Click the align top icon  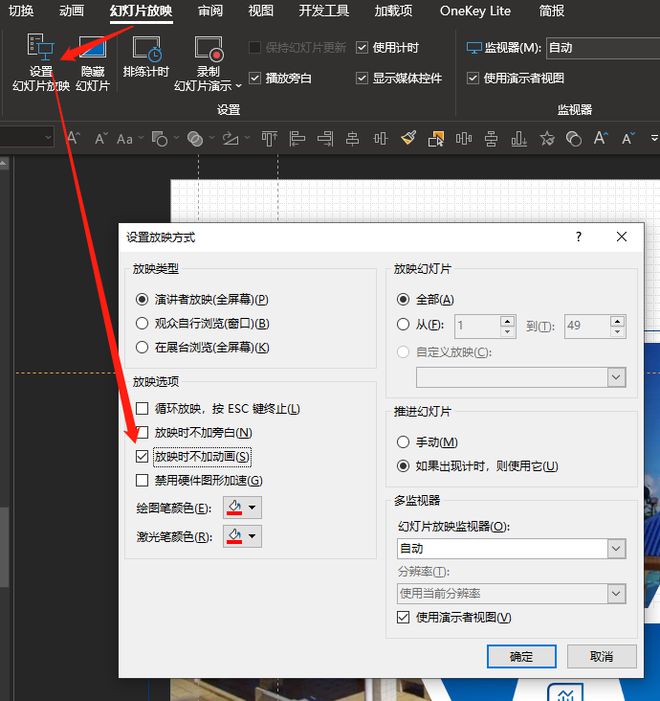pos(269,139)
